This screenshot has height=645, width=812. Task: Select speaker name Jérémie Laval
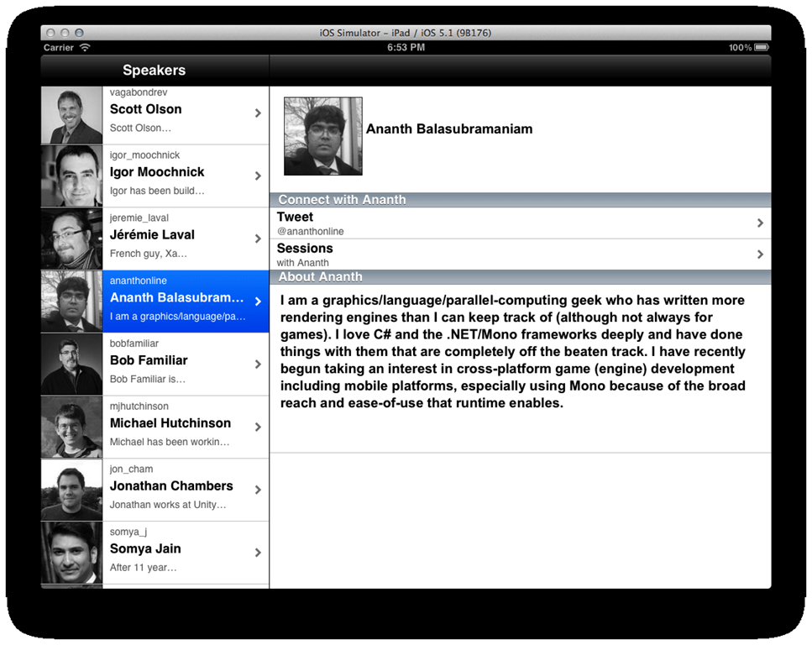tap(152, 234)
